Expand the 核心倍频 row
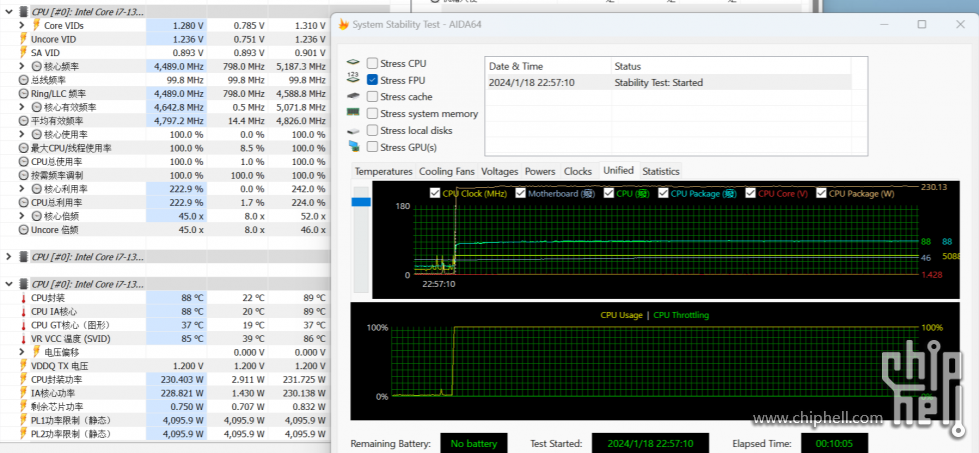 click(22, 217)
